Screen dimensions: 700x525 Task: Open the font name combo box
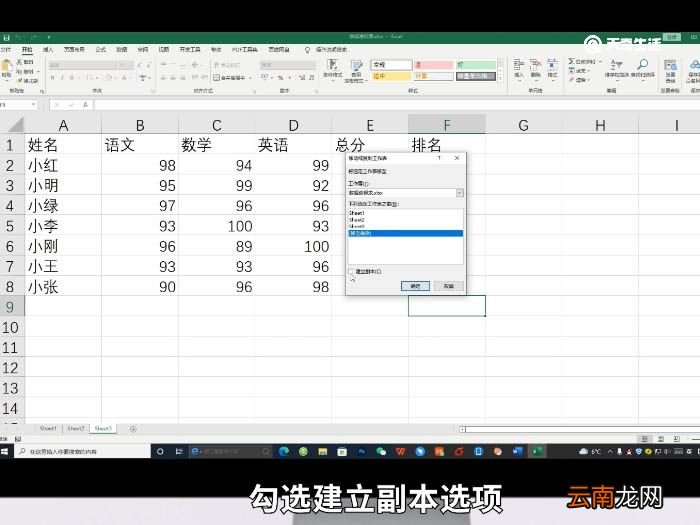click(82, 65)
